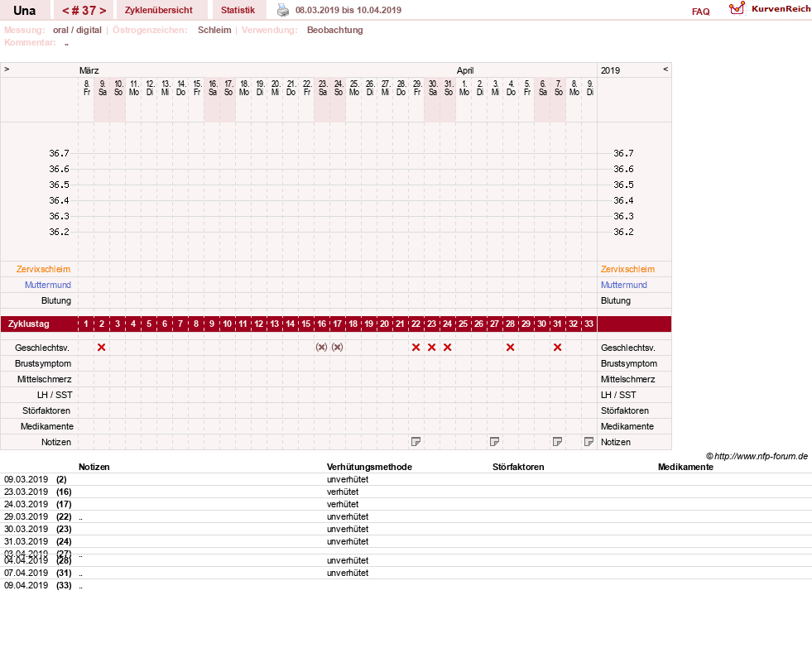Select cycle day 15 in Zyklustag bar
The image size is (812, 648).
pyautogui.click(x=306, y=324)
